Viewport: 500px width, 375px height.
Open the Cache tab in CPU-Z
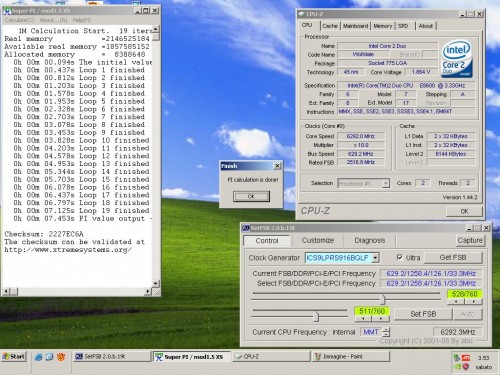pyautogui.click(x=330, y=26)
